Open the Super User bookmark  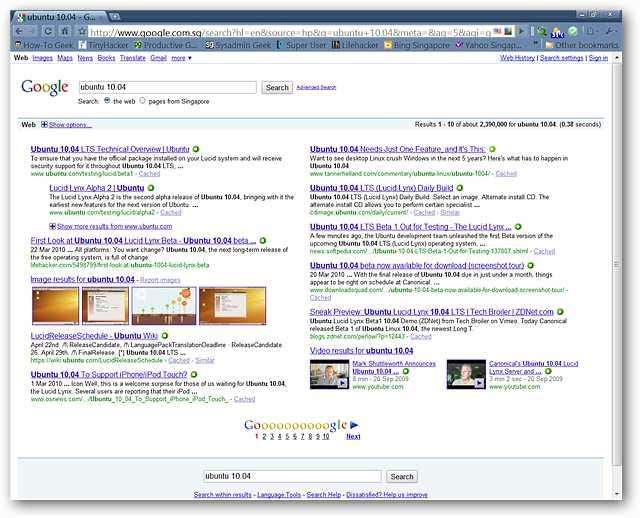[302, 44]
